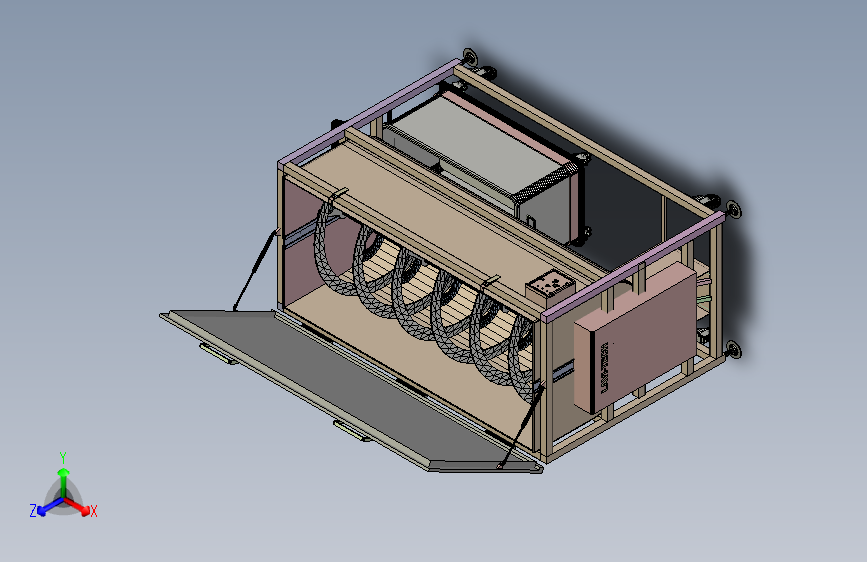Viewport: 867px width, 562px height.
Task: Select the Z label on the orientation triad
Action: click(33, 511)
